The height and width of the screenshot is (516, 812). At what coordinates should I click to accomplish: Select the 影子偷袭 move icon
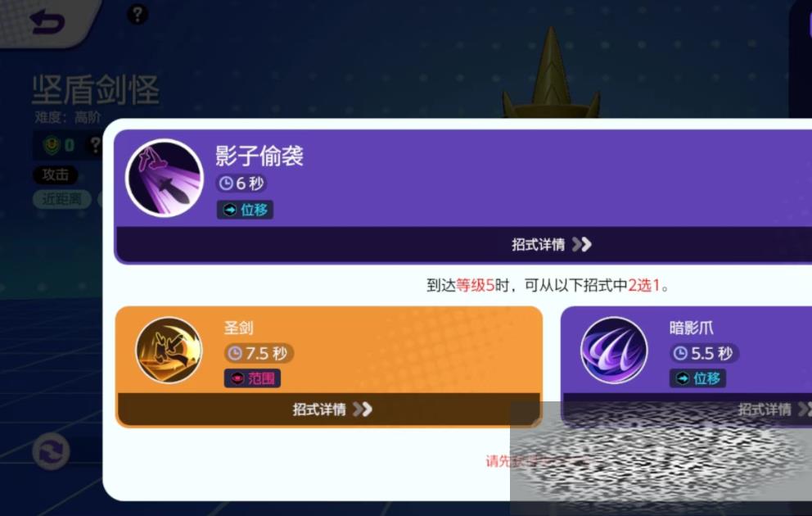[165, 179]
